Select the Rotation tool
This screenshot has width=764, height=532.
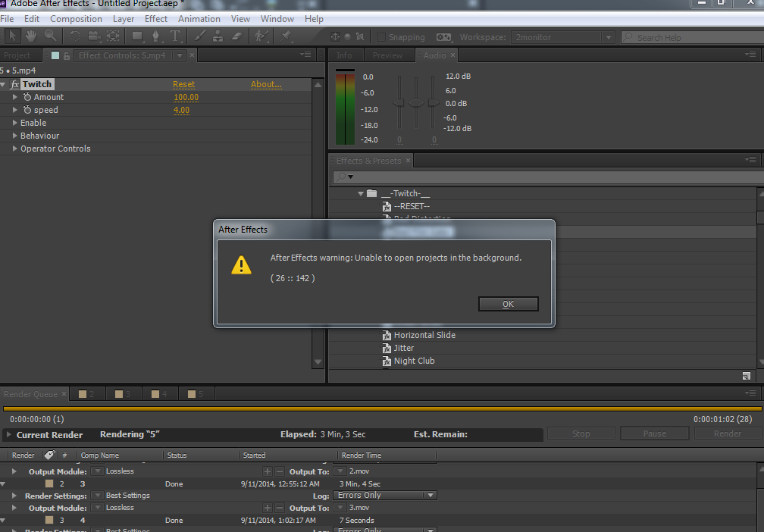pos(75,36)
